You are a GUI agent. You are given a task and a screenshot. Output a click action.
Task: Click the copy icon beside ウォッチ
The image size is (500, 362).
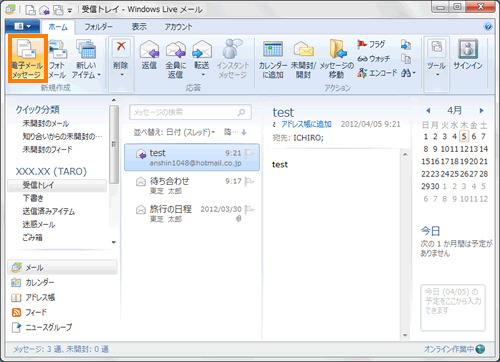406,59
